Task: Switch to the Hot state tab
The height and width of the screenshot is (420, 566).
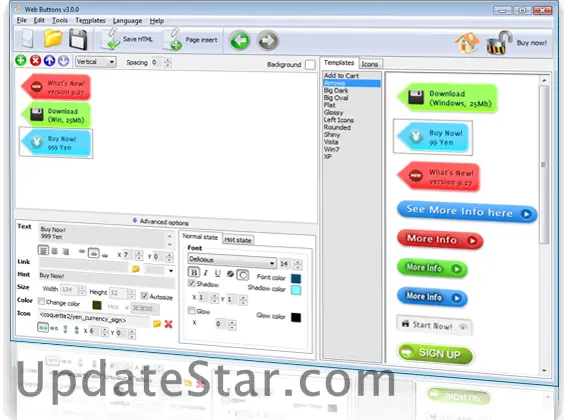Action: [238, 240]
